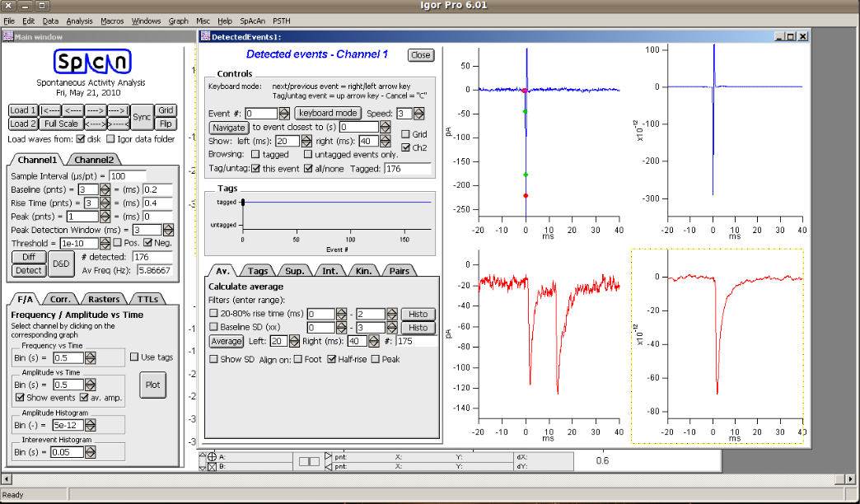Image resolution: width=860 pixels, height=504 pixels.
Task: Adjust Rise Time (pnts) spinner
Action: point(105,203)
